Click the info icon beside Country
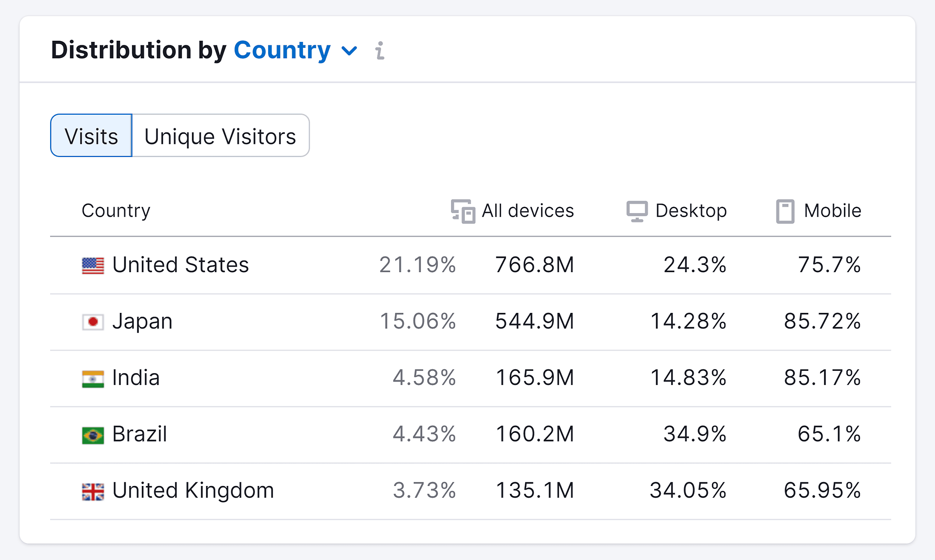Screen dimensions: 935x560 click(379, 51)
